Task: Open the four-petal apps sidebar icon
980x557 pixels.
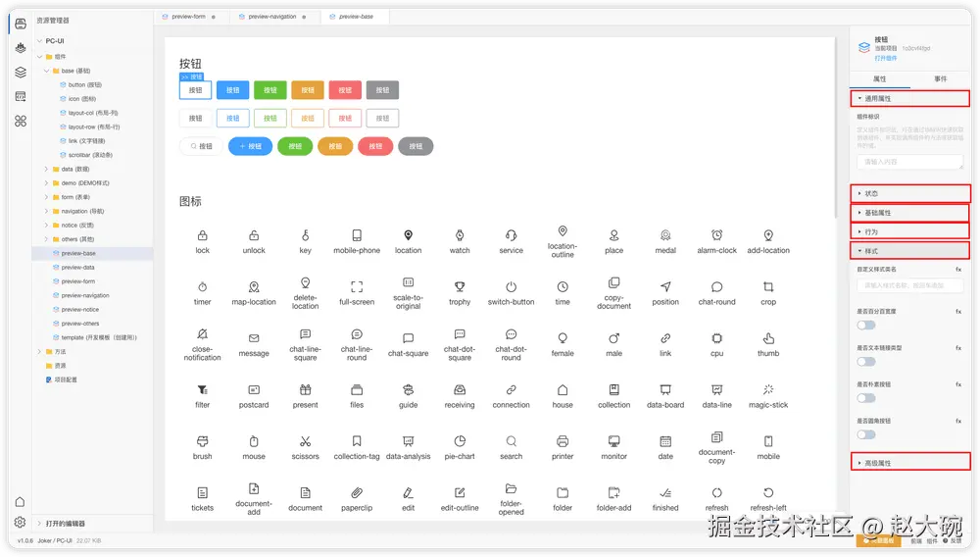Action: (21, 121)
